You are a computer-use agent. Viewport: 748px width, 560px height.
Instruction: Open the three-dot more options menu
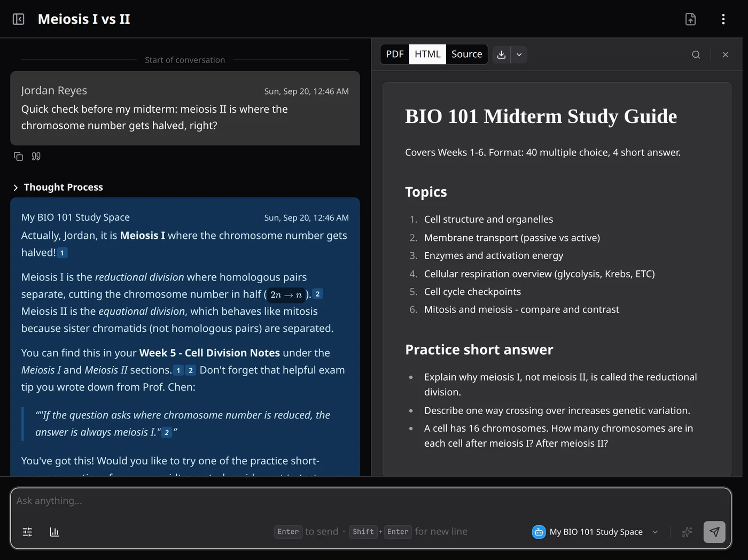click(x=723, y=19)
